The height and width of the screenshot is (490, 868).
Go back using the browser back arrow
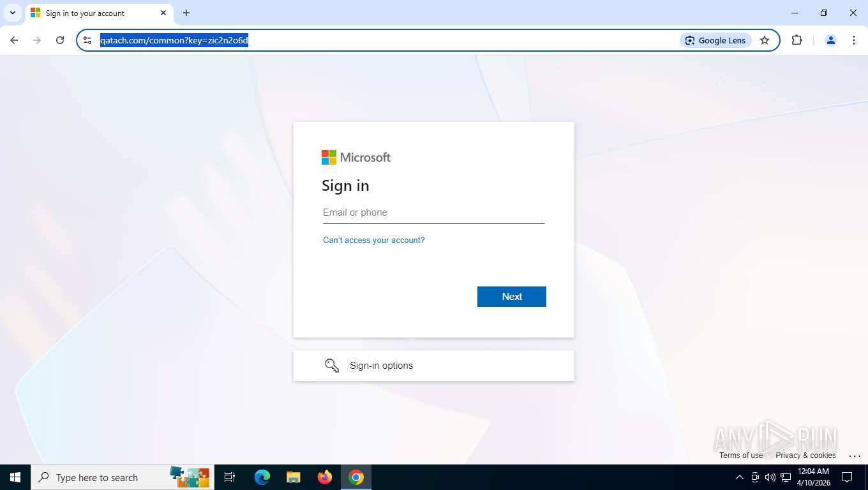point(14,40)
